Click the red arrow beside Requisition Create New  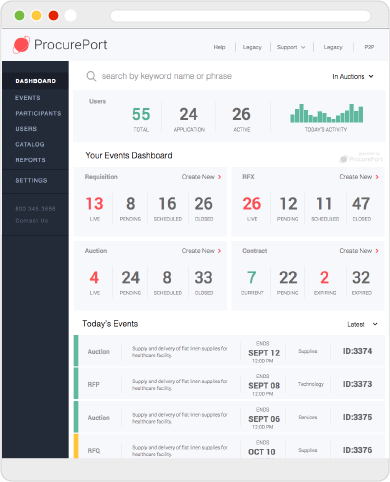click(219, 177)
